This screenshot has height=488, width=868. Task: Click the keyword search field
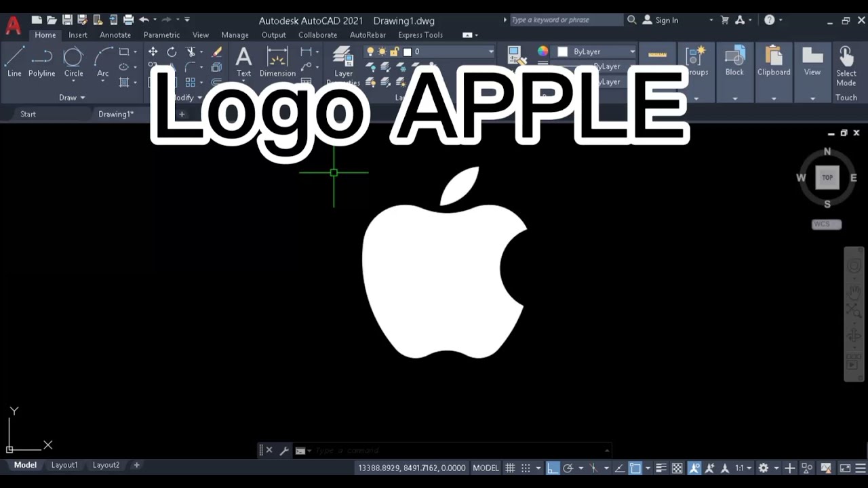(566, 20)
